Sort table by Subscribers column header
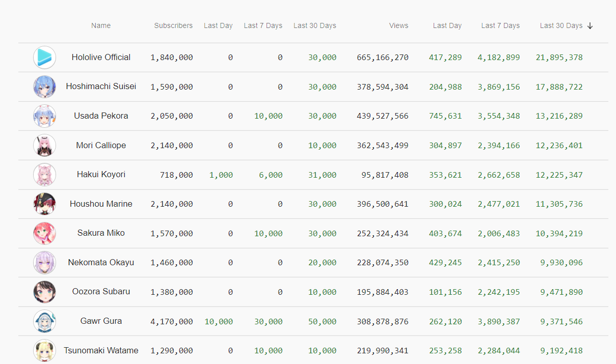616x364 pixels. coord(173,25)
